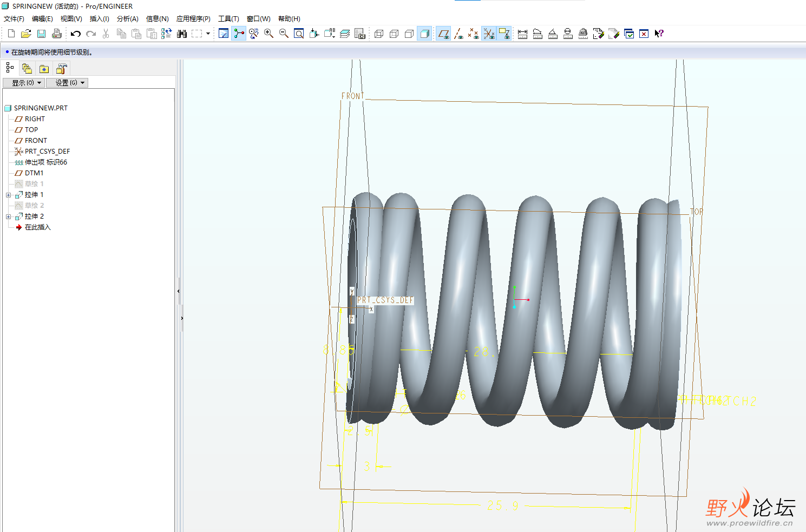Image resolution: width=806 pixels, height=532 pixels.
Task: Switch to Shading display style
Action: coord(424,34)
